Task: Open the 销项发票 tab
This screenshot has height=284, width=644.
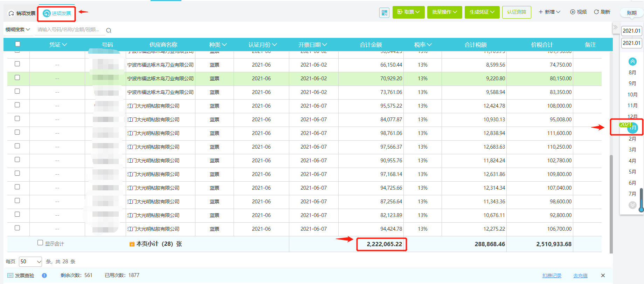Action: (22, 13)
